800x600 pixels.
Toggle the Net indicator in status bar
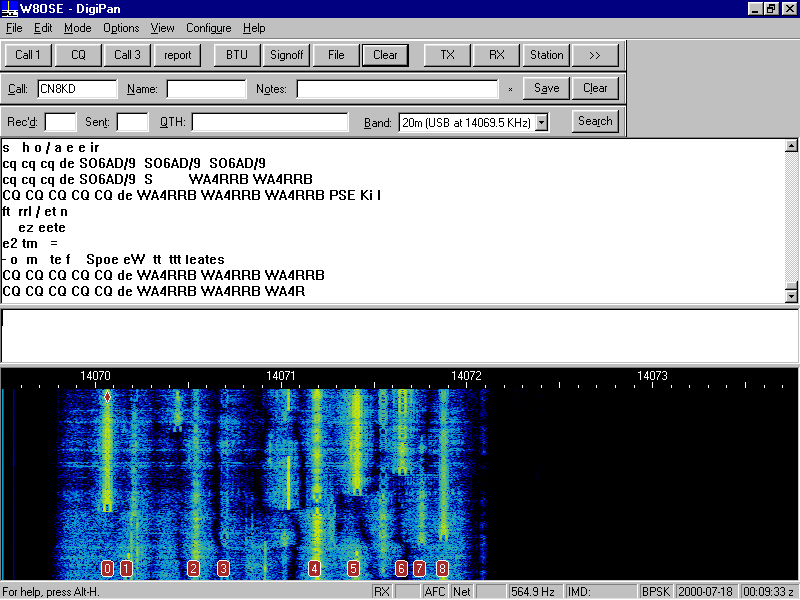coord(461,591)
